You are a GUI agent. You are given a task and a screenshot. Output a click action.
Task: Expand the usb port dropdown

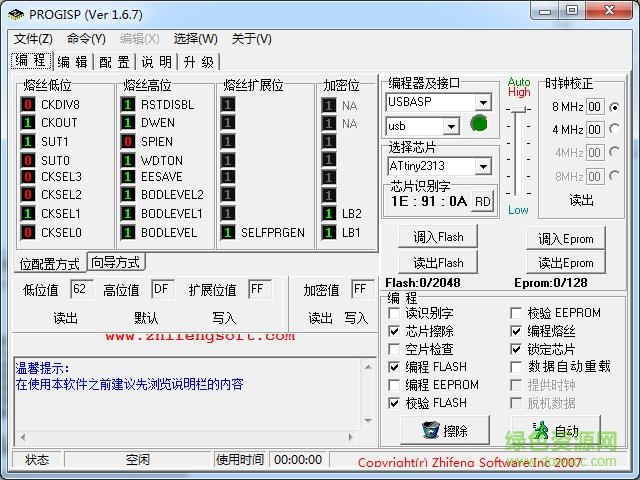tap(451, 126)
